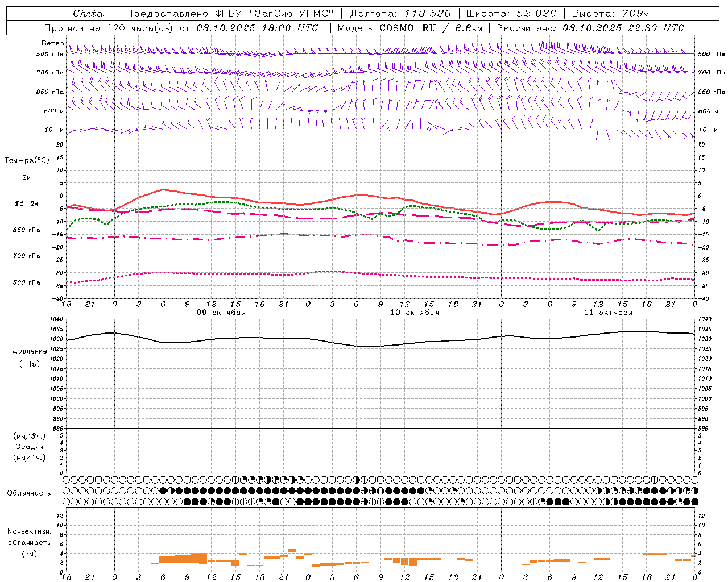Click the 'Широта: 52.026' header value
This screenshot has height=582, width=728.
click(x=511, y=14)
